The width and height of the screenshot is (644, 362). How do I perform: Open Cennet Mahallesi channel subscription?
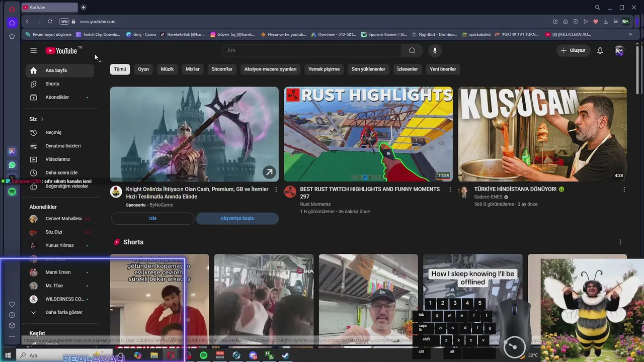click(x=60, y=219)
